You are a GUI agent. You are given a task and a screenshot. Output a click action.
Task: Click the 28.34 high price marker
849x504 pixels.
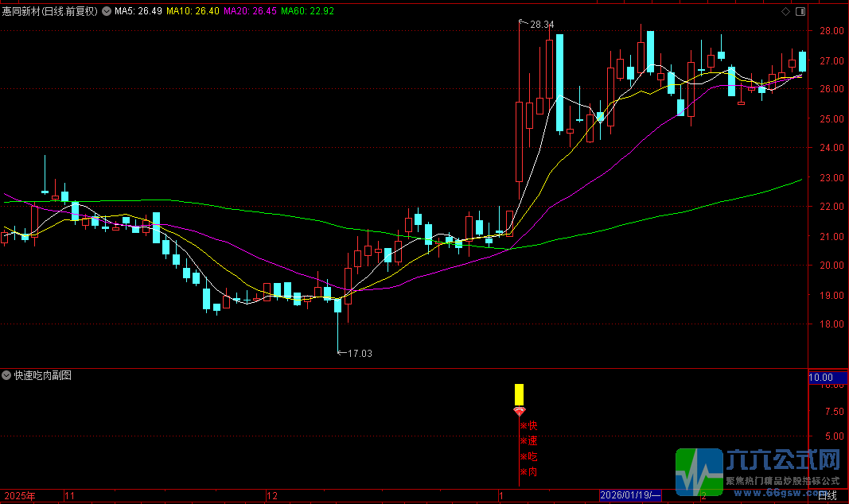click(x=542, y=25)
